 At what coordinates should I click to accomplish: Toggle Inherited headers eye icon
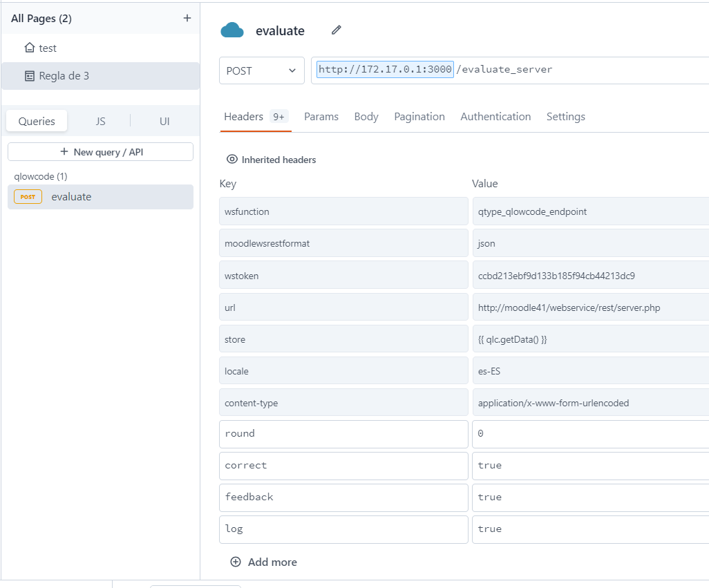(232, 159)
